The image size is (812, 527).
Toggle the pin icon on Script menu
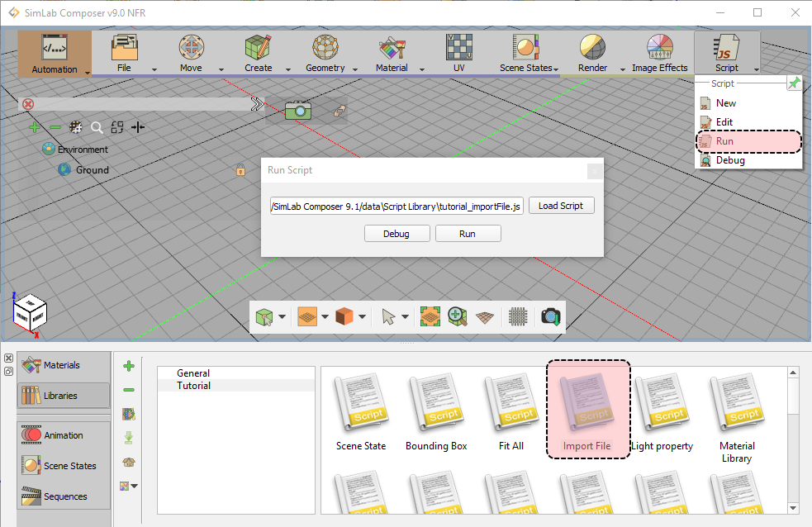[x=793, y=83]
